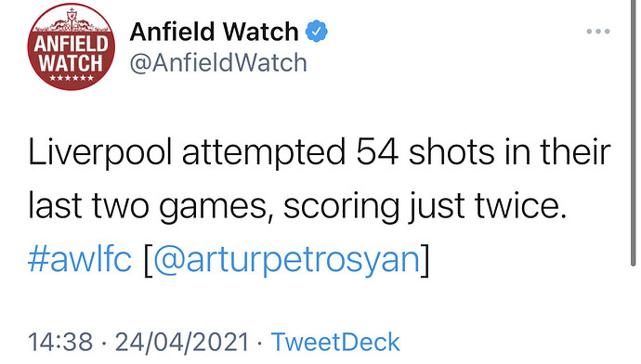Click the number 54 in the tweet

click(377, 153)
